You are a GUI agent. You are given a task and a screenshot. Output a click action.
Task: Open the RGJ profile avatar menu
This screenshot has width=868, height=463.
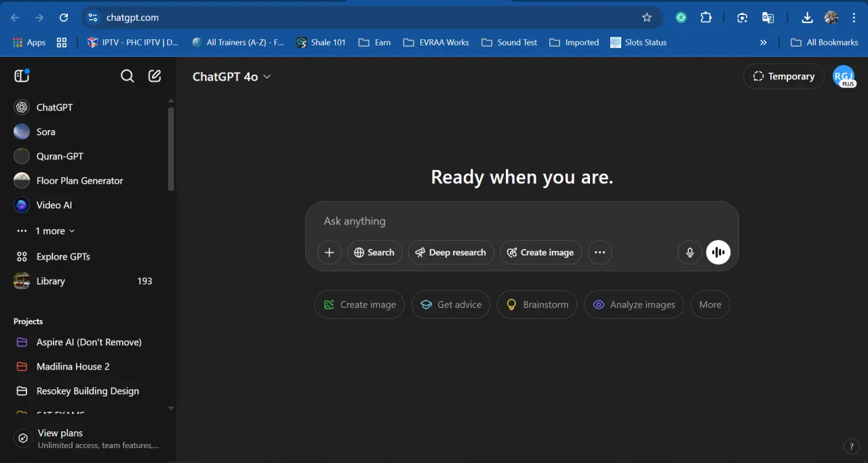tap(844, 76)
